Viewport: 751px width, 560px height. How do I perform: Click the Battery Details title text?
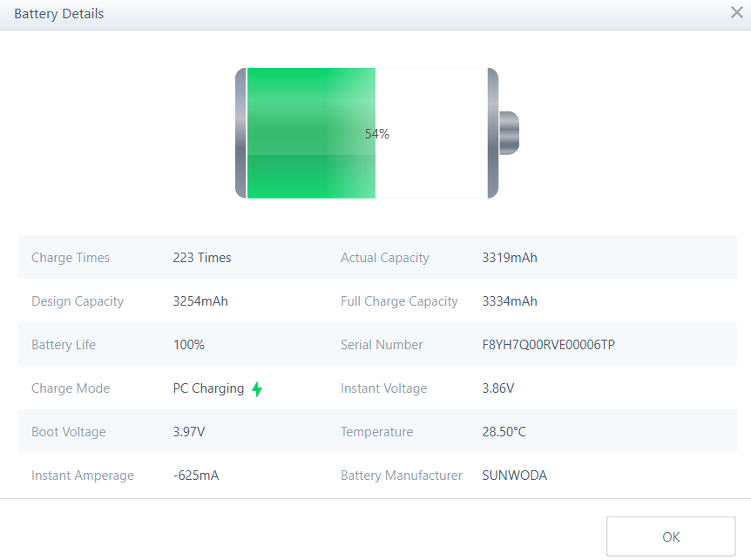click(x=59, y=14)
